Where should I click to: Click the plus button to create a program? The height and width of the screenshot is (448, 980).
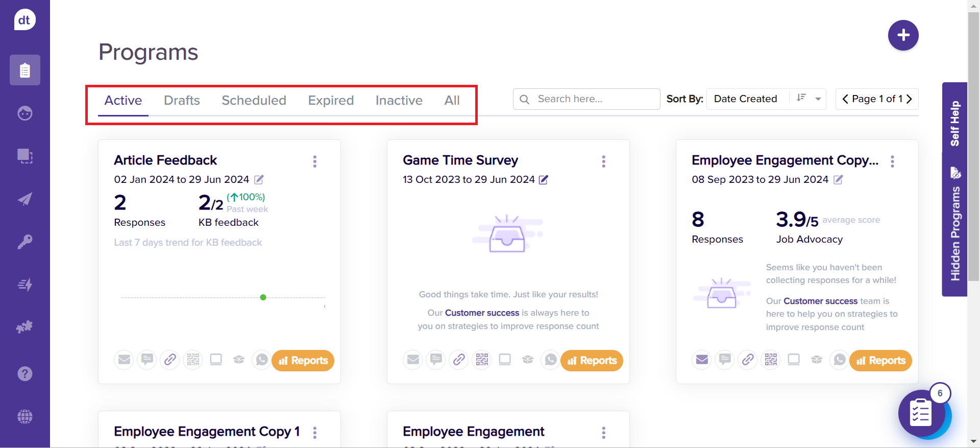(903, 35)
